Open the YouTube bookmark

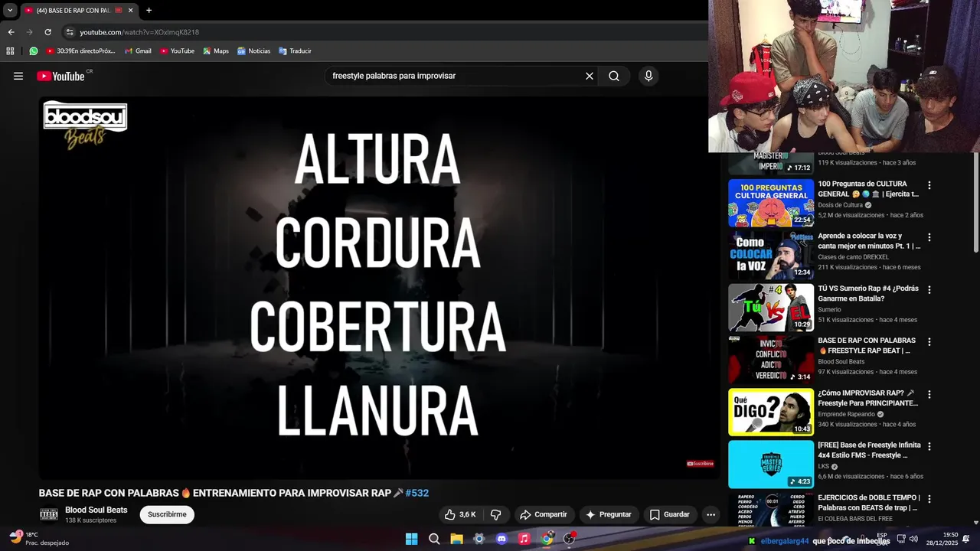tap(177, 51)
